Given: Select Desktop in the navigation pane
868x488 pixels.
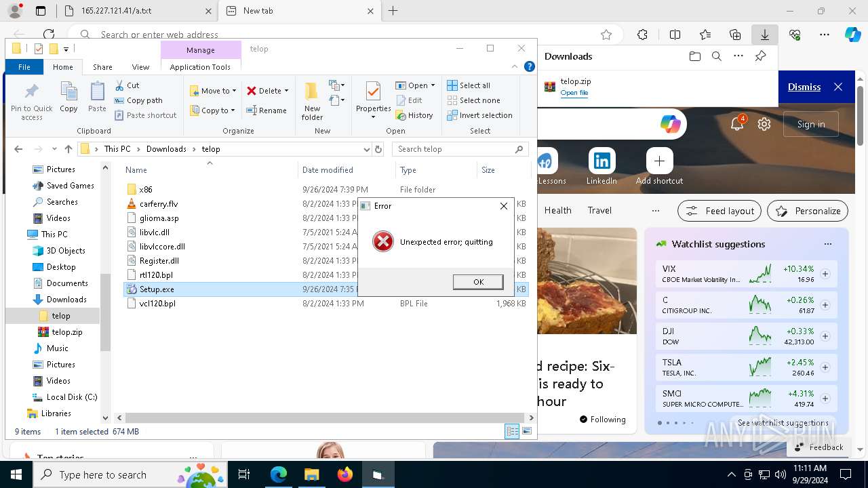Looking at the screenshot, I should coord(61,267).
